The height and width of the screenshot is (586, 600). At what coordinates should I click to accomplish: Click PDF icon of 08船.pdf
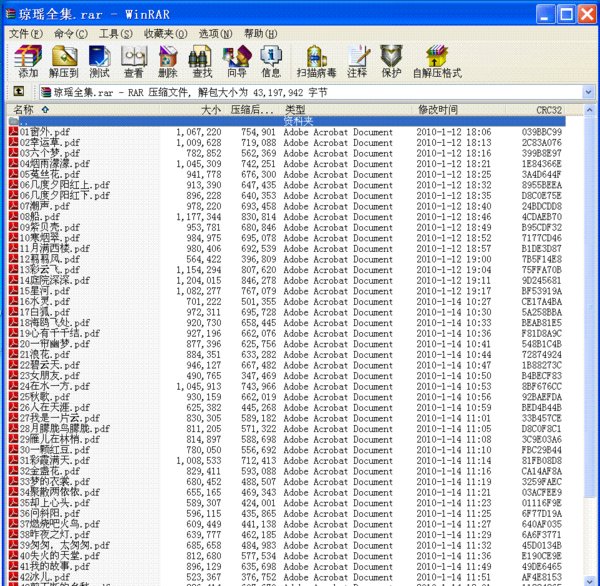click(13, 216)
